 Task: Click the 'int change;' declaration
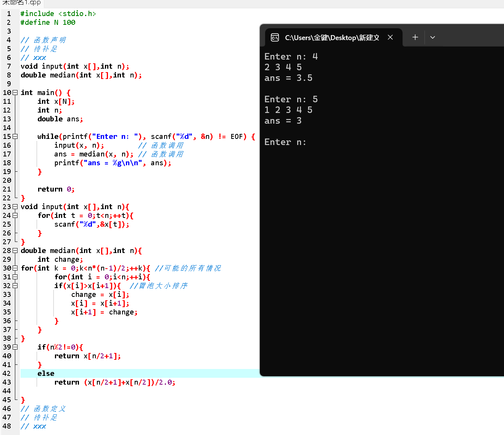pos(60,259)
